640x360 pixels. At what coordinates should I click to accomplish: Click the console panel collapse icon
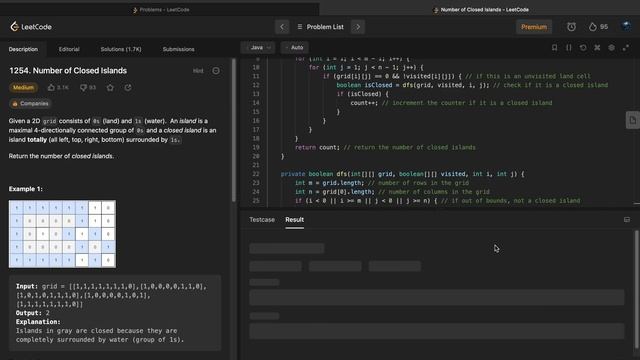[627, 220]
